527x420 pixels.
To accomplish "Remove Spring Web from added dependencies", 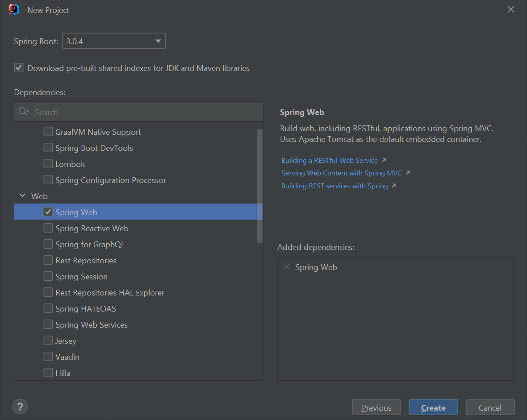I will pyautogui.click(x=287, y=267).
